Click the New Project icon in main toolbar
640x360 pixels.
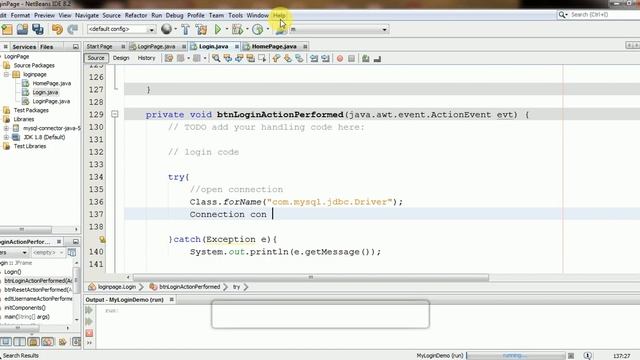(x=7, y=29)
